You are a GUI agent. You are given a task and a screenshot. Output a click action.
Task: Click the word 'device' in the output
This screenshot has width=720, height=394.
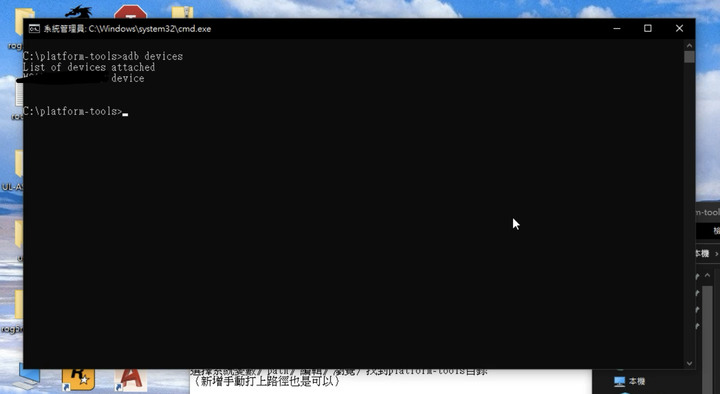128,79
